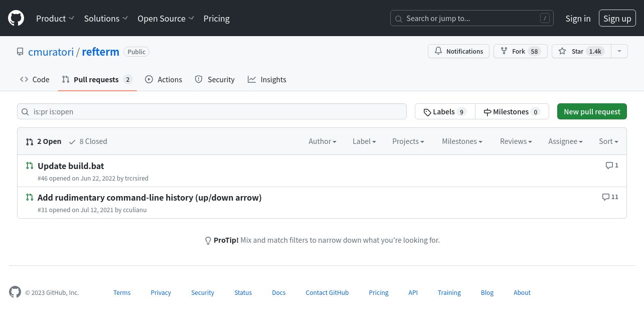This screenshot has width=644, height=323.
Task: Star the refterm repository
Action: 582,51
